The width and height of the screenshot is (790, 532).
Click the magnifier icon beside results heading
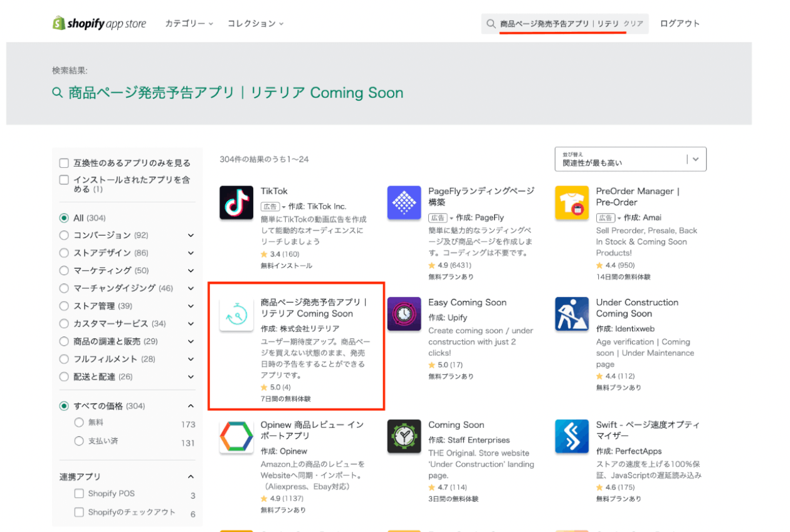click(58, 93)
